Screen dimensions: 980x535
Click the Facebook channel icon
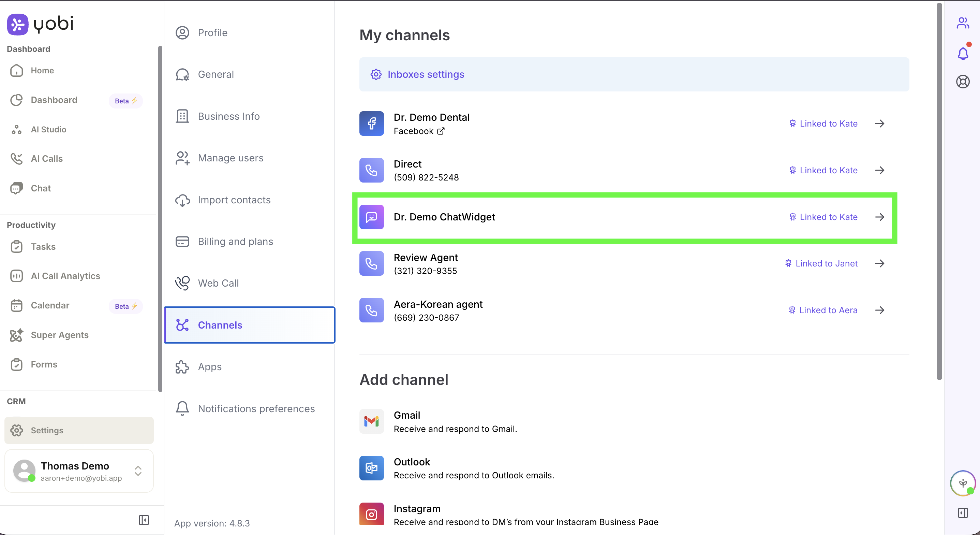pos(371,124)
